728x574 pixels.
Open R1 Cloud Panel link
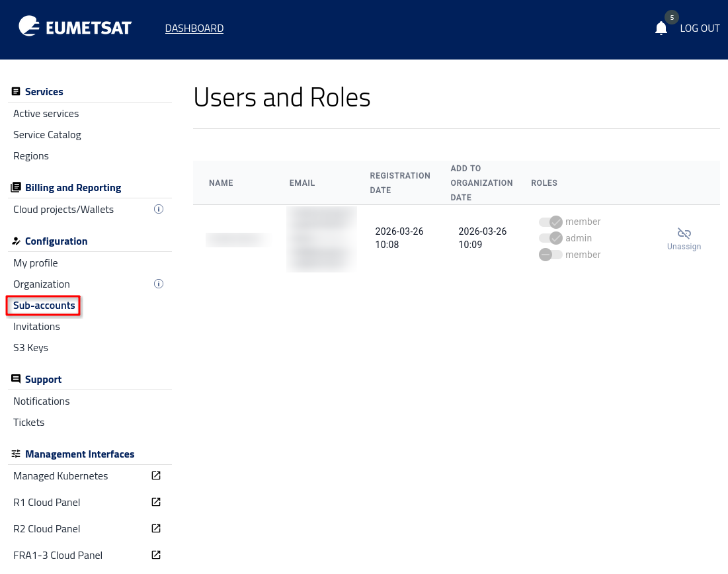point(46,503)
